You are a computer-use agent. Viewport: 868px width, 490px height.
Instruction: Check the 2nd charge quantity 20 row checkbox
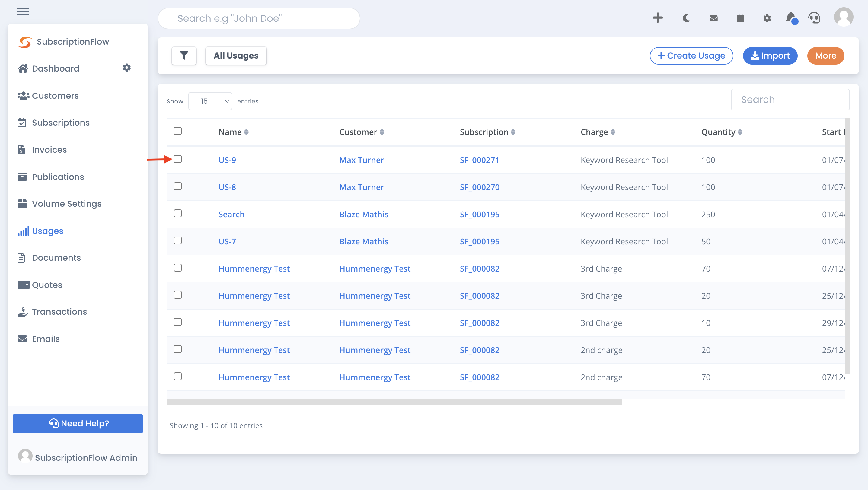pyautogui.click(x=177, y=349)
